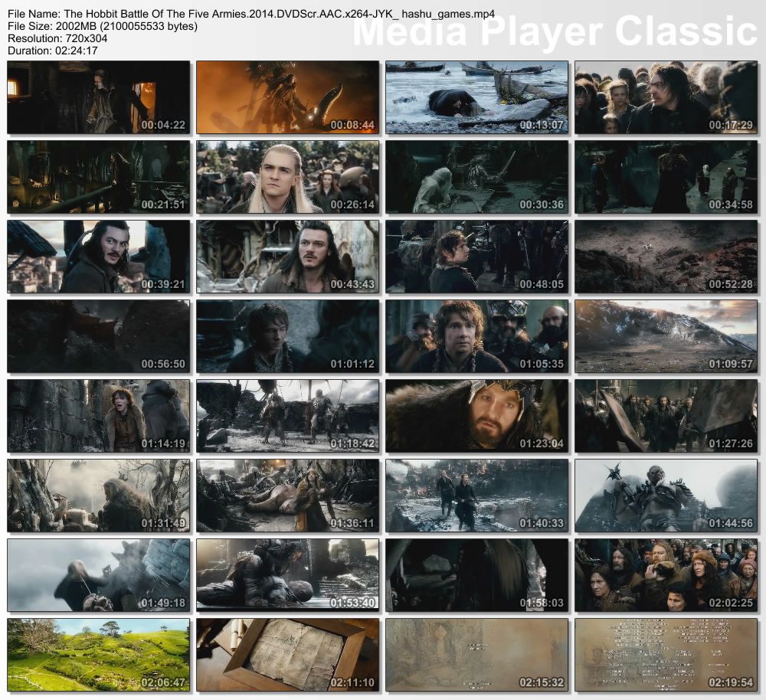Pick the charging army thumbnail 01:27:26
The height and width of the screenshot is (700, 766).
pos(666,416)
